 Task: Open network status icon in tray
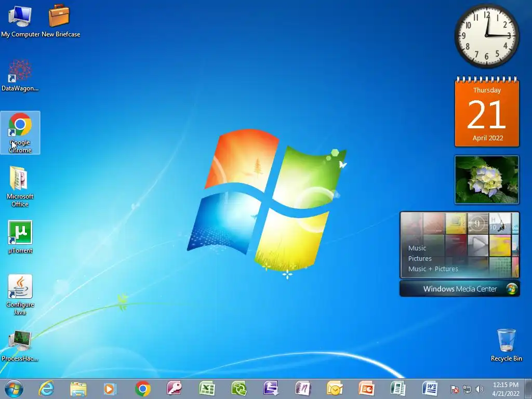pyautogui.click(x=467, y=389)
